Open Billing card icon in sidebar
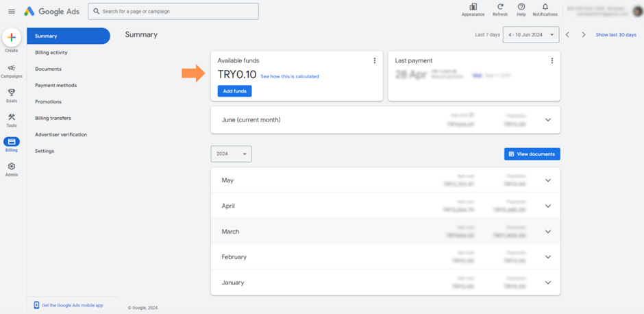 (12, 142)
